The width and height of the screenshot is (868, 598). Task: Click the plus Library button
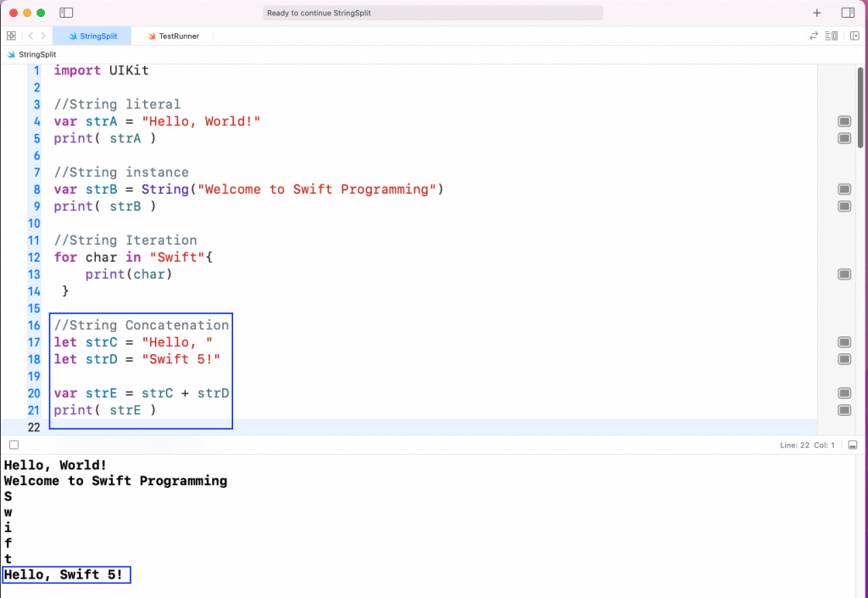817,14
